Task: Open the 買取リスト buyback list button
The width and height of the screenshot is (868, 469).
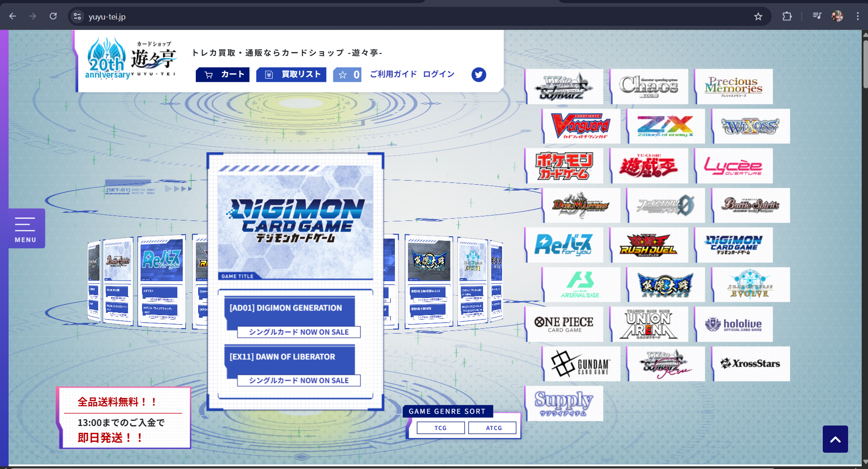Action: (x=291, y=75)
